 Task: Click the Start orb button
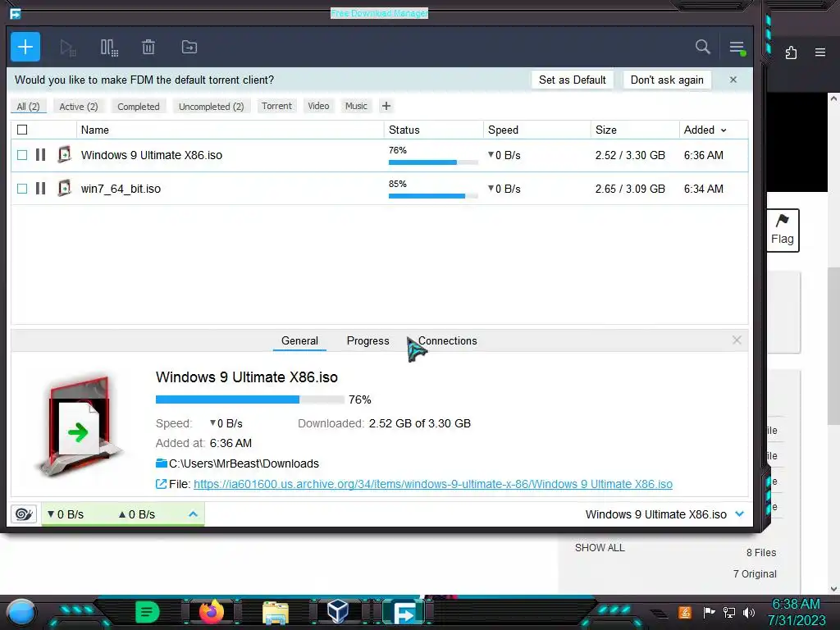[21, 612]
